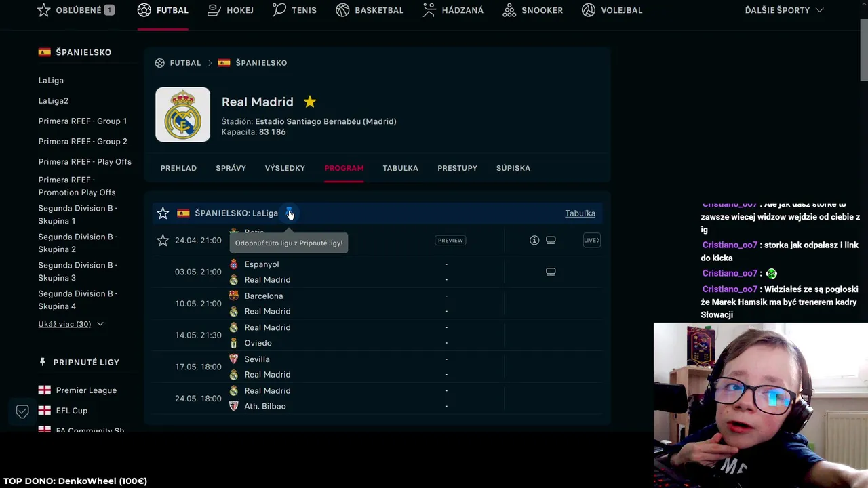
Task: Open the Prehľad tab
Action: [x=178, y=168]
